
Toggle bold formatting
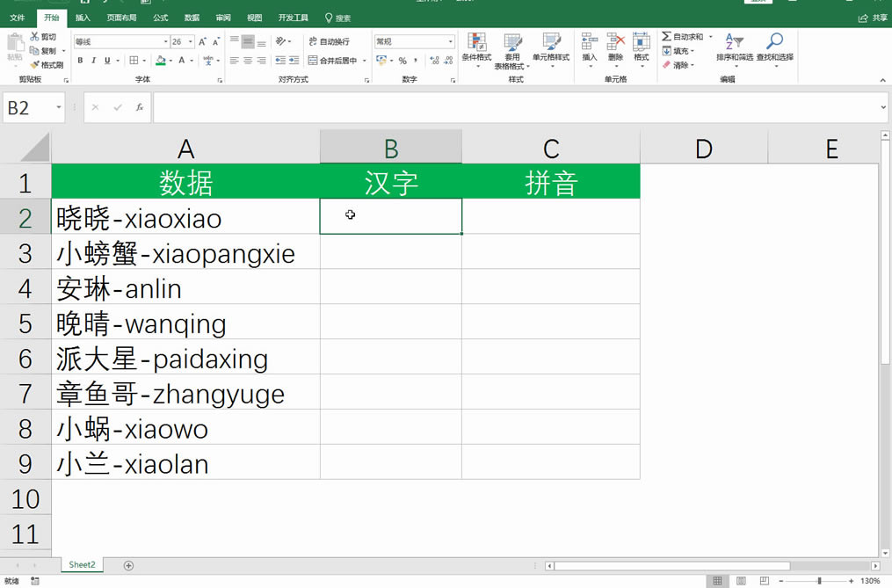79,62
